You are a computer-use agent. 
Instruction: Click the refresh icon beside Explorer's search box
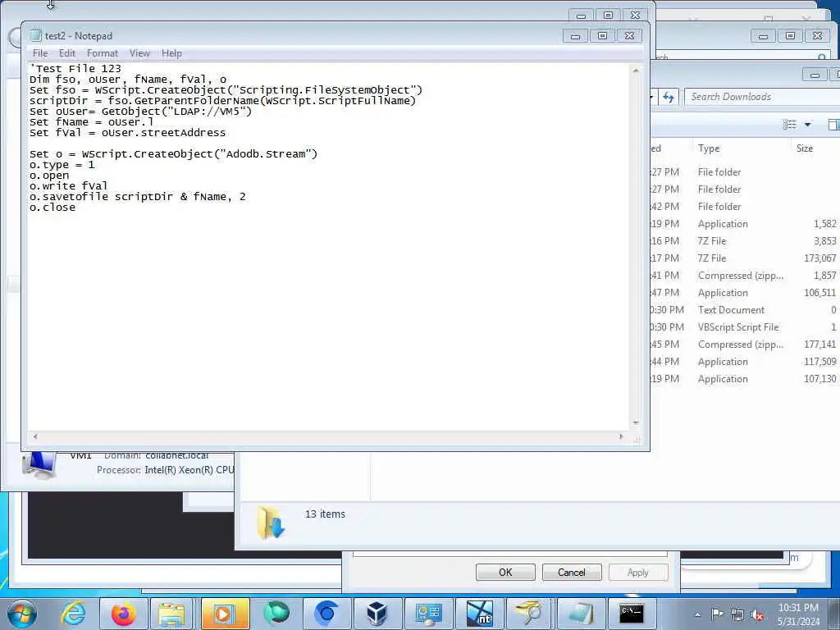click(x=669, y=97)
